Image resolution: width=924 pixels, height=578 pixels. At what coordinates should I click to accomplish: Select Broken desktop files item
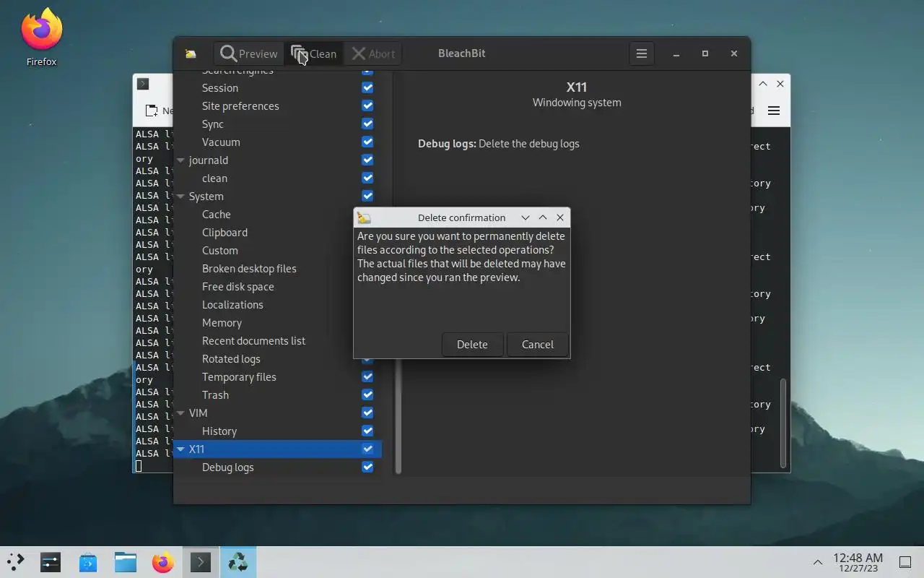tap(249, 268)
